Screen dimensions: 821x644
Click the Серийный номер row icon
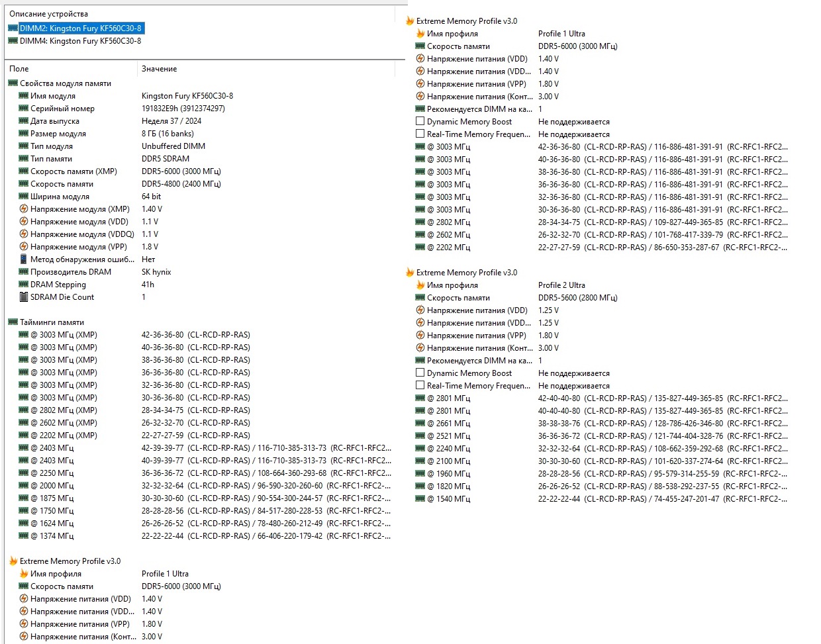coord(24,109)
